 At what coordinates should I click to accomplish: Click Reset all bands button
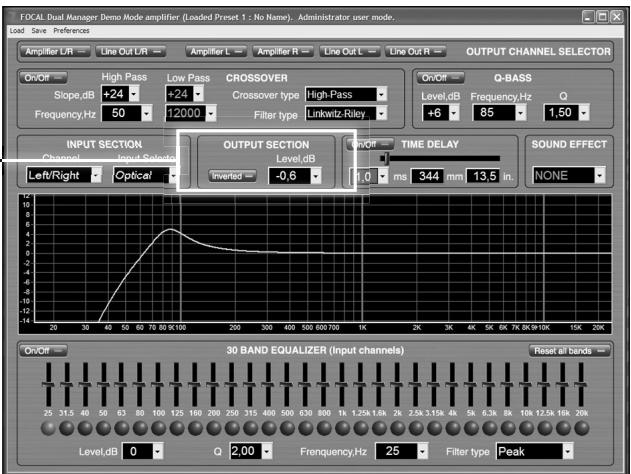click(x=569, y=350)
